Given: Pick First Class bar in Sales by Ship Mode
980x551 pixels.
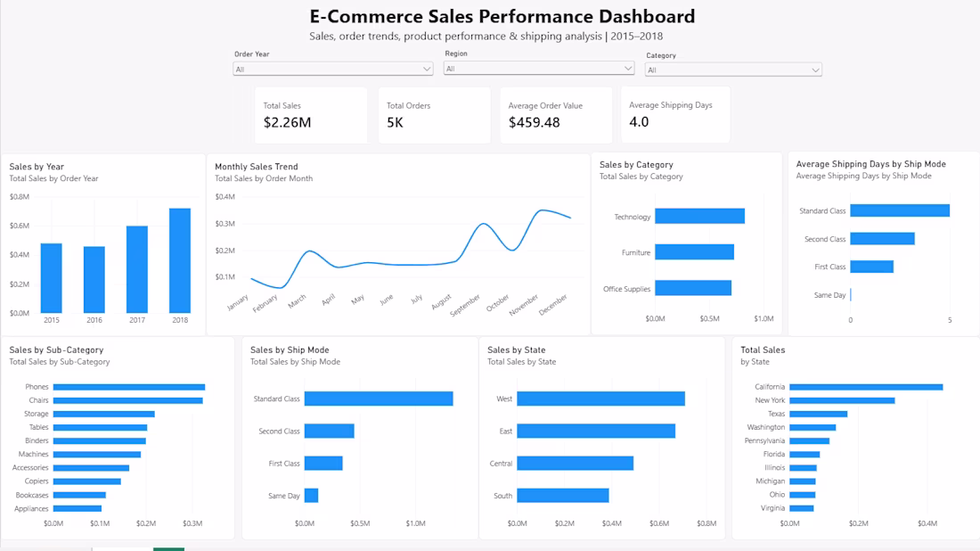Looking at the screenshot, I should coord(323,464).
